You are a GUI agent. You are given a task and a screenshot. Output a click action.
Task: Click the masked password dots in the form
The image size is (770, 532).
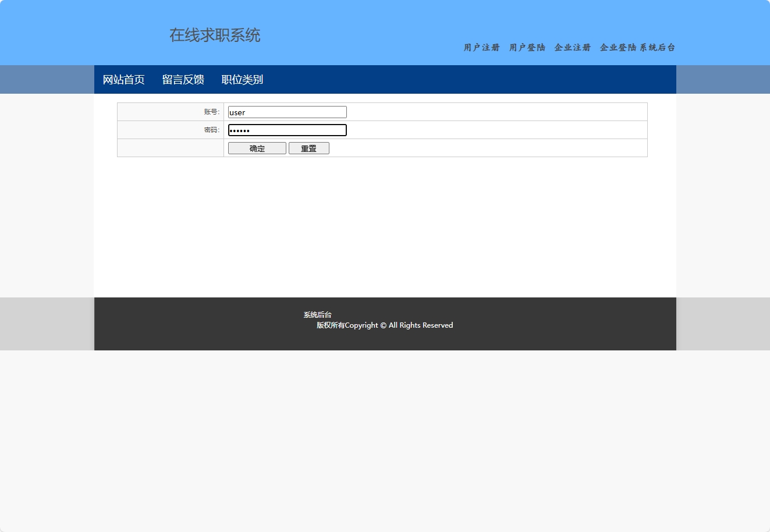click(x=240, y=130)
